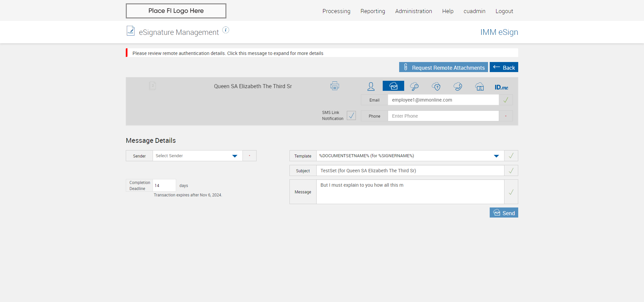This screenshot has width=644, height=302.
Task: Click the document page icon beside signer name
Action: coord(152,86)
